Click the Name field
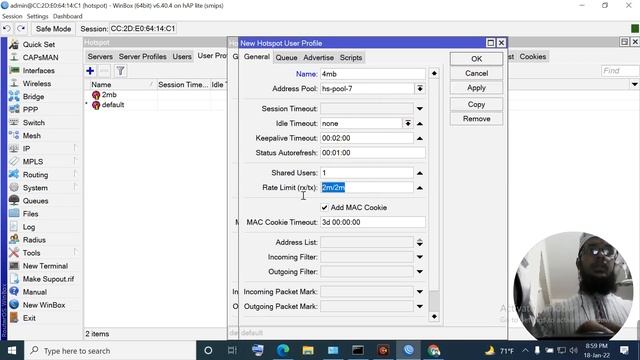Viewport: 640px width, 360px height. [373, 74]
